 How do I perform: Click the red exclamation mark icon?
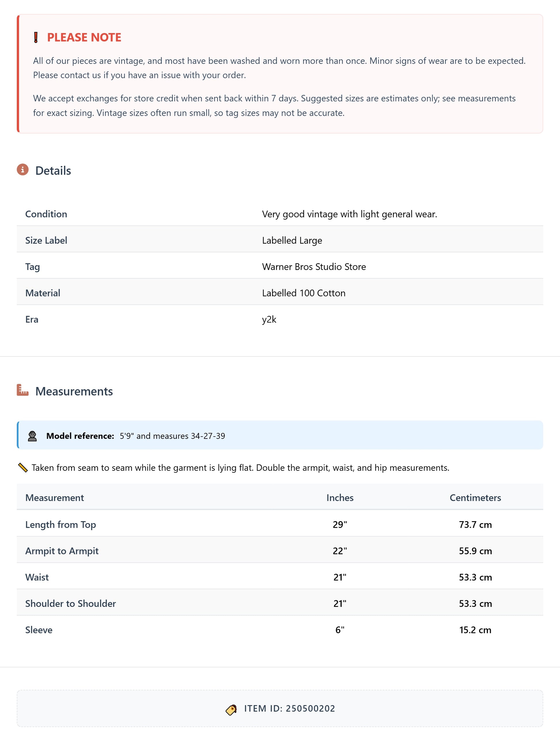pyautogui.click(x=36, y=37)
